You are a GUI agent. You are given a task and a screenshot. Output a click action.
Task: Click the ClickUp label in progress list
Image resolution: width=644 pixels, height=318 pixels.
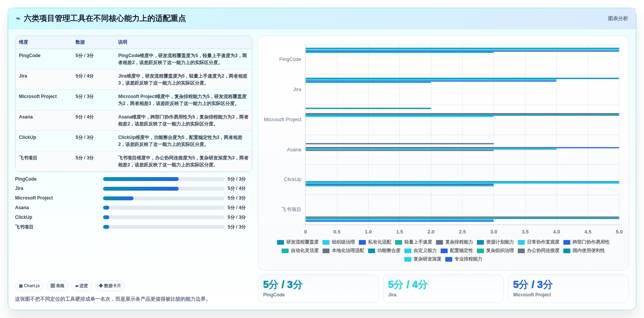click(24, 217)
